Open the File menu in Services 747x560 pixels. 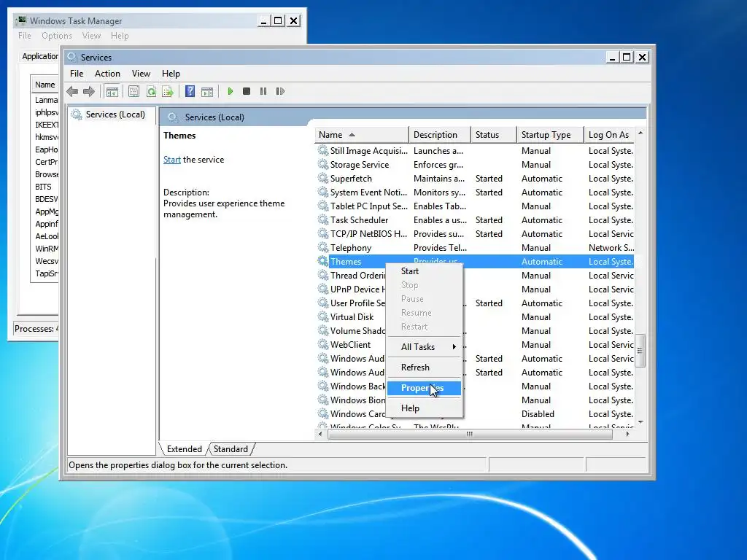pos(76,74)
